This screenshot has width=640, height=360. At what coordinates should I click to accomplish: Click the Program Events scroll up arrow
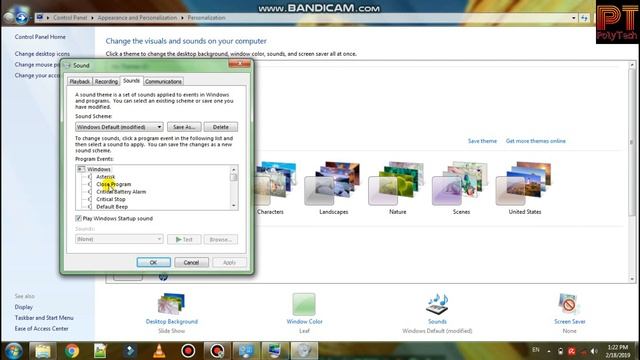234,169
